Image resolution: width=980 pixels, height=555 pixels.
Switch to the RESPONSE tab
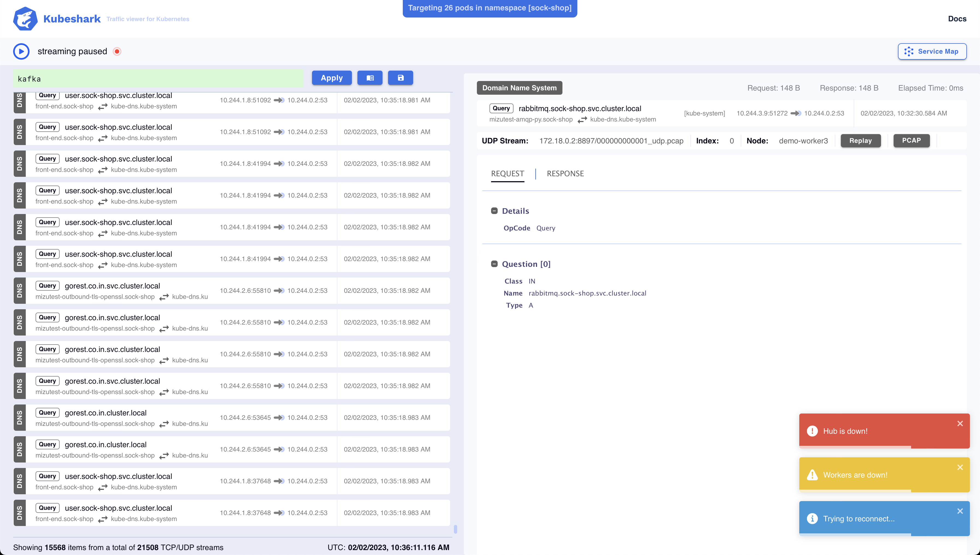tap(565, 174)
